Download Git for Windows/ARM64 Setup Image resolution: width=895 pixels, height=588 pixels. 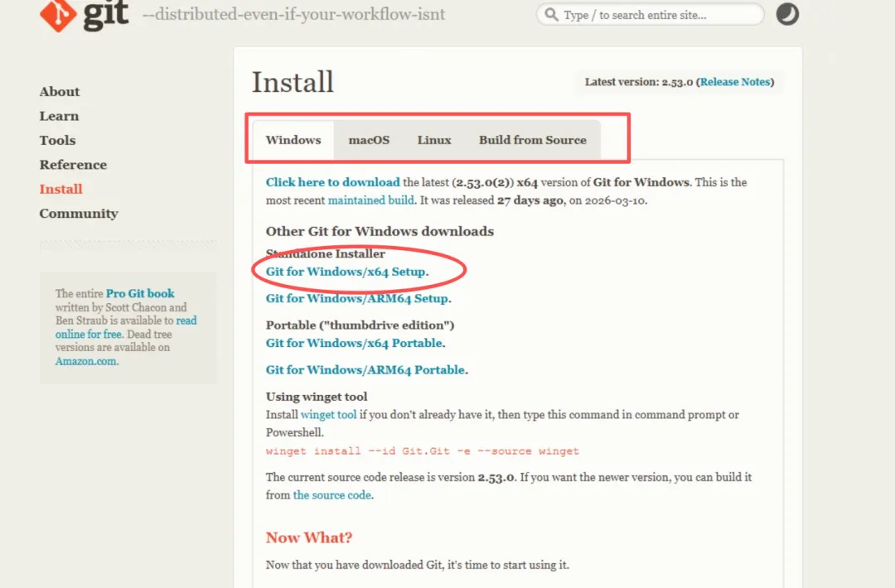(357, 299)
